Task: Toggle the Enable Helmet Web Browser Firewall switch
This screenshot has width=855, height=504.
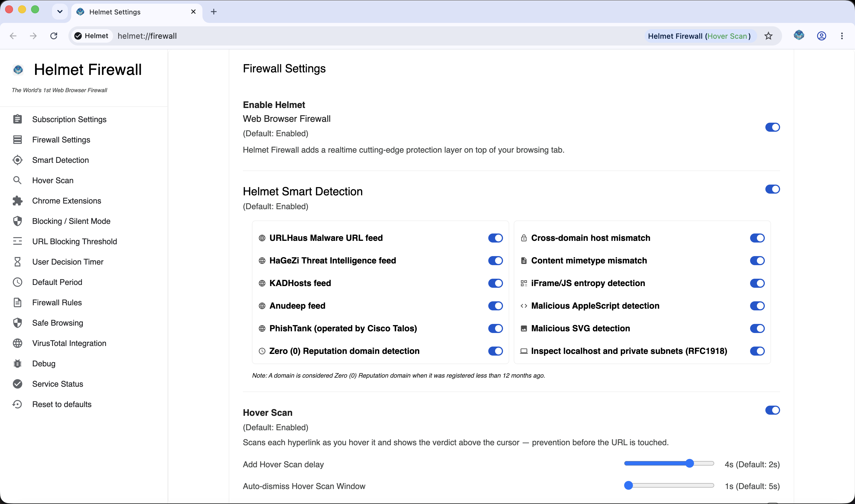Action: tap(772, 127)
